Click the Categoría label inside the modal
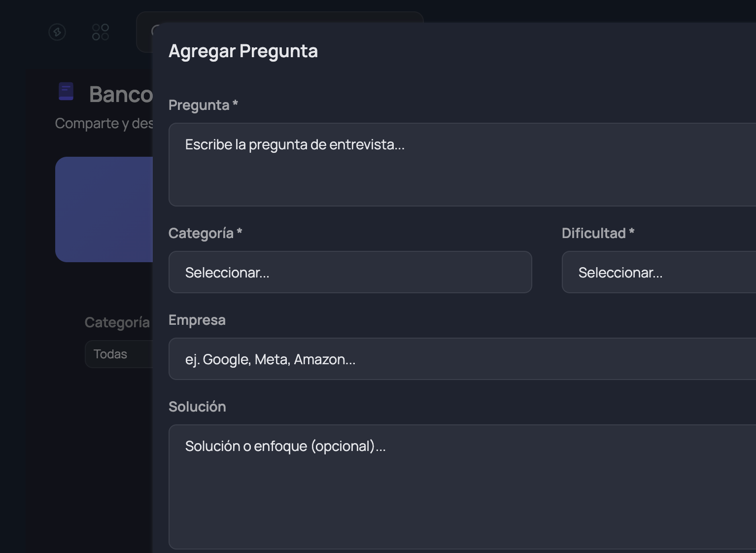The image size is (756, 553). pyautogui.click(x=206, y=233)
